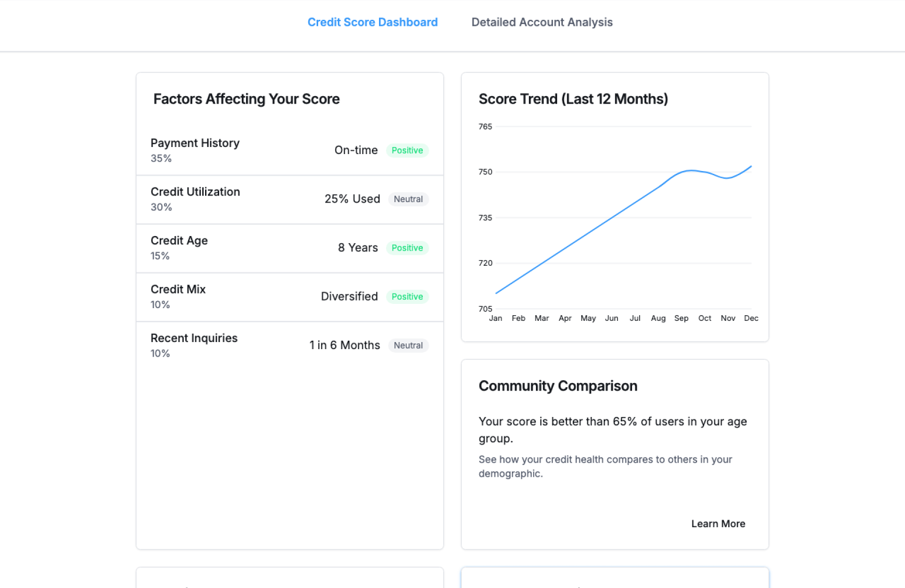Click the Neutral badge beside 1 in 6 Months
The height and width of the screenshot is (588, 905).
click(x=408, y=345)
